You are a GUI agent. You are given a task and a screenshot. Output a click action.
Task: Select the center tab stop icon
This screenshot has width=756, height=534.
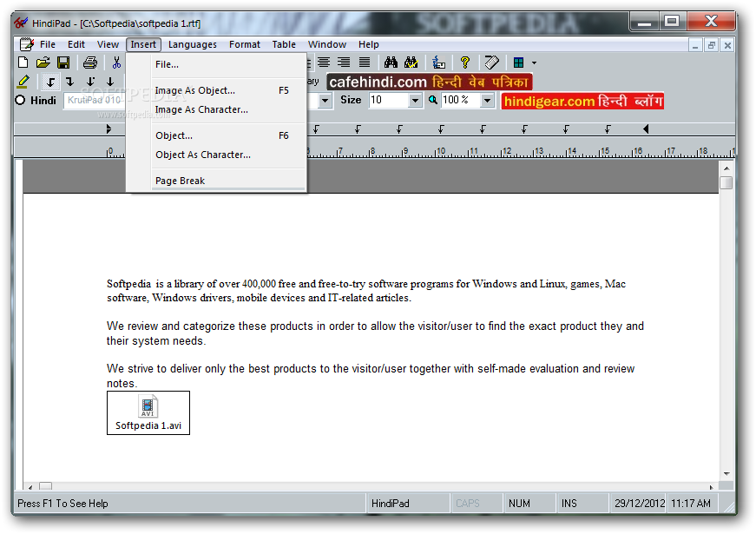pos(110,82)
